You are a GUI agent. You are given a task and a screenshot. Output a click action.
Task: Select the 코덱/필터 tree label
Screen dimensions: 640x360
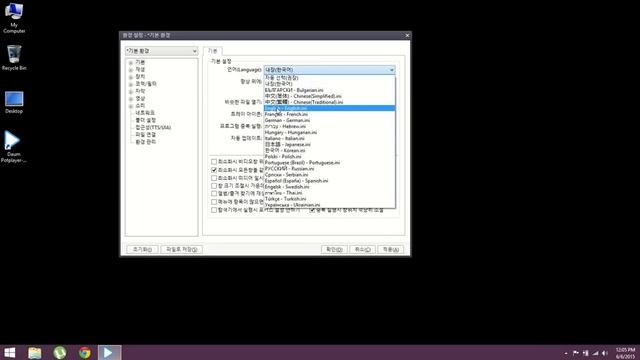(146, 84)
